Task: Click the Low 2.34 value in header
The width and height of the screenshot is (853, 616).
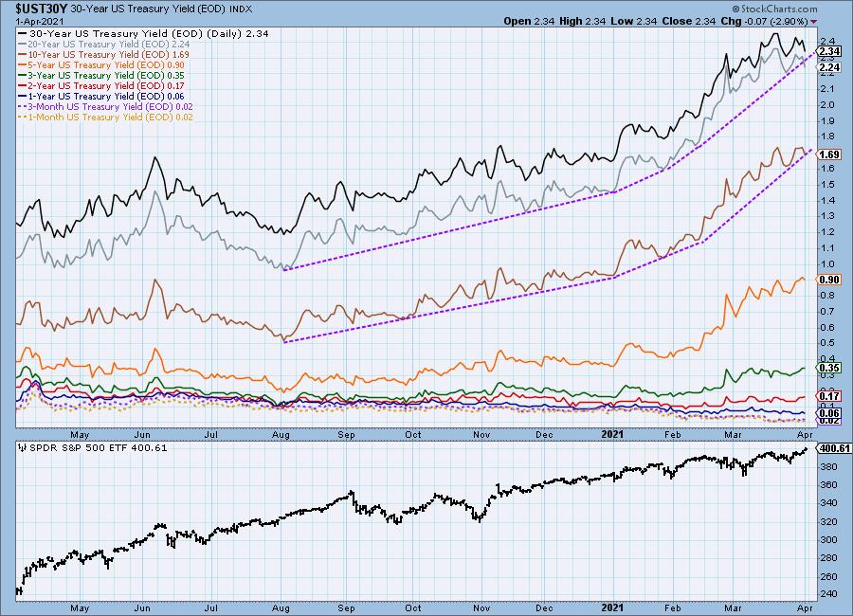Action: click(634, 21)
